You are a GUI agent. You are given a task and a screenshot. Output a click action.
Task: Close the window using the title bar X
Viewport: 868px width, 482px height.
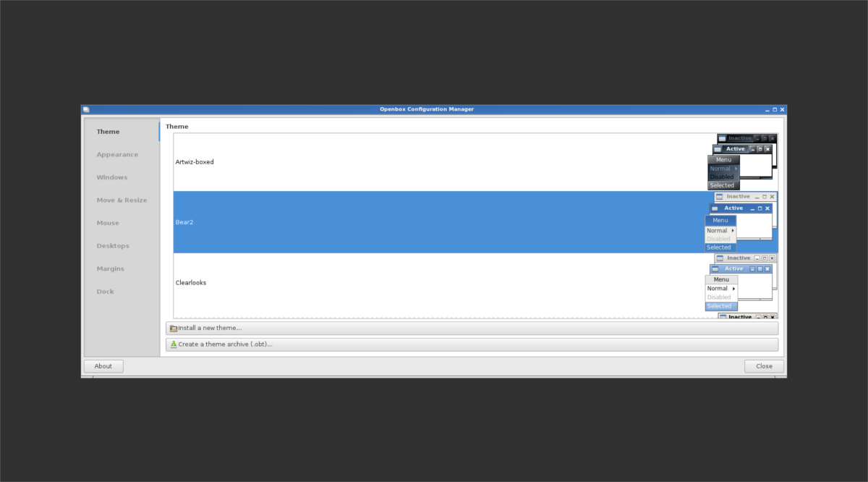782,109
